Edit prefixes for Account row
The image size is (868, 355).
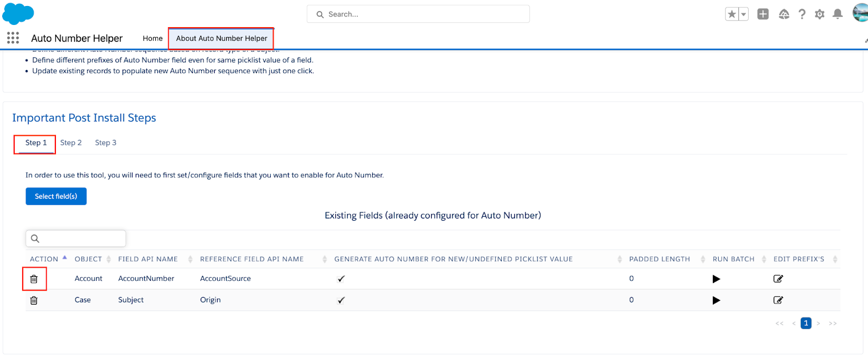coord(778,279)
